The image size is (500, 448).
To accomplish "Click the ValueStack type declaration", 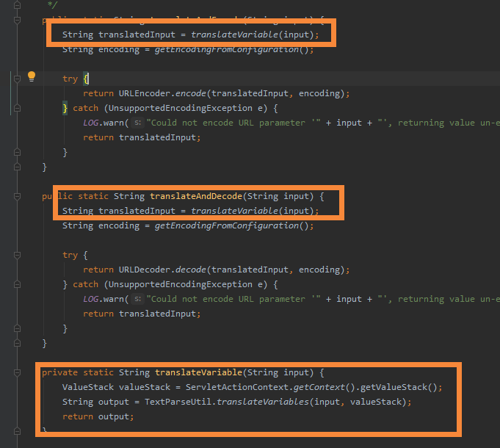I will 88,387.
